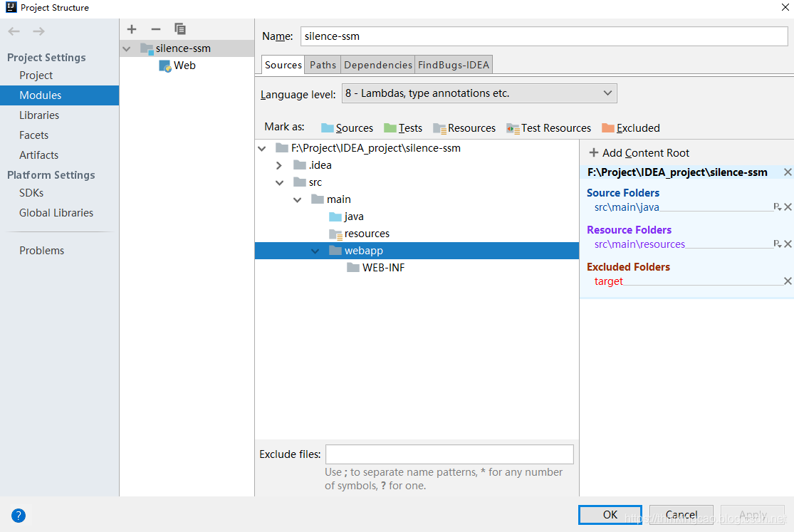
Task: Click the OK button
Action: point(610,515)
